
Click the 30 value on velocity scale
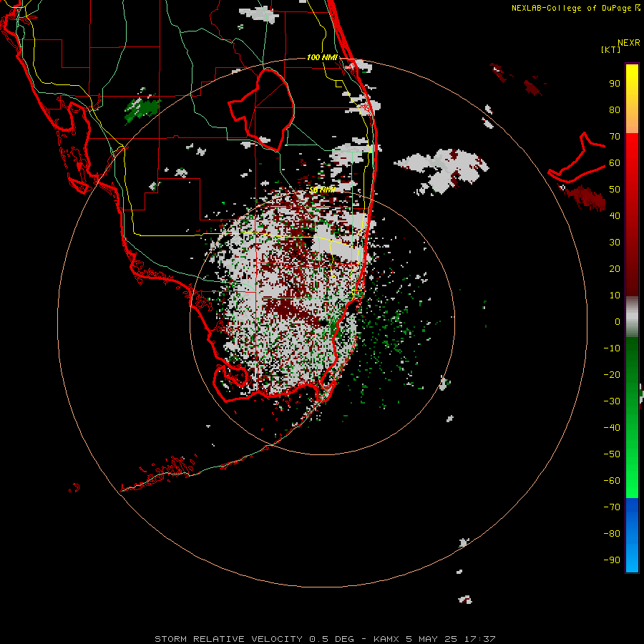click(x=615, y=243)
